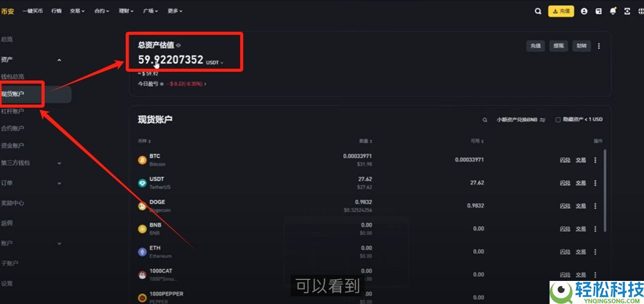Check the 隐藏资产 <1 USD checkbox
This screenshot has height=304, width=644.
pyautogui.click(x=558, y=119)
